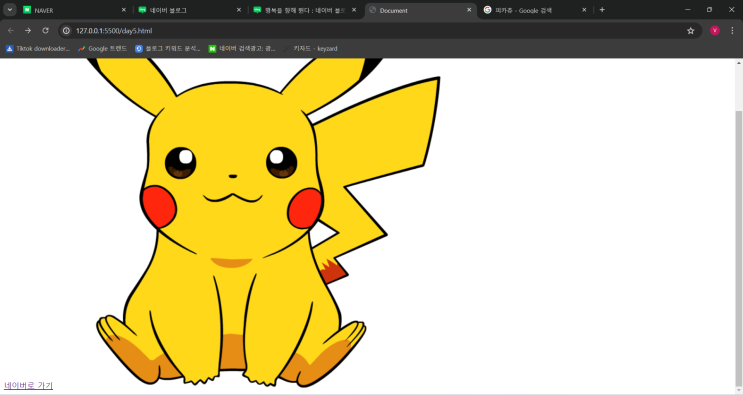Open the Chrome profile avatar
Viewport: 743px width, 395px height.
(715, 31)
